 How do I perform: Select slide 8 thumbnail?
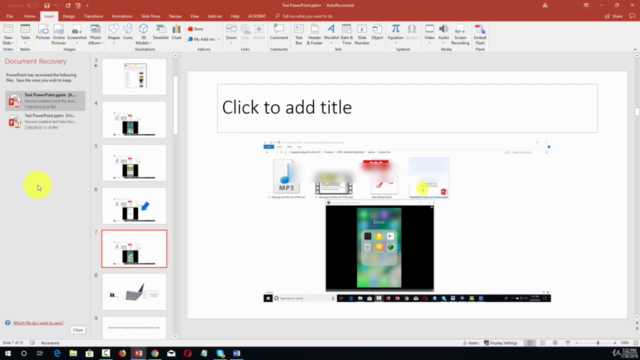coord(134,292)
